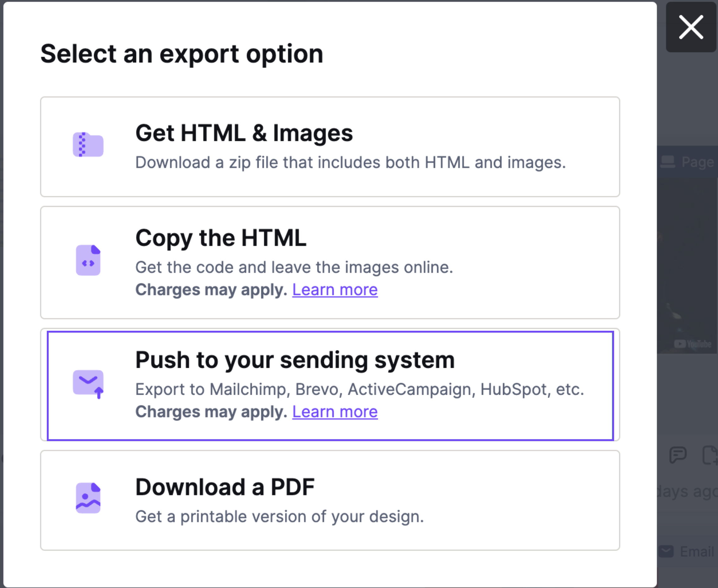This screenshot has height=588, width=718.
Task: Click 'Download a zip file that includes both HTML and images.'
Action: pyautogui.click(x=350, y=162)
